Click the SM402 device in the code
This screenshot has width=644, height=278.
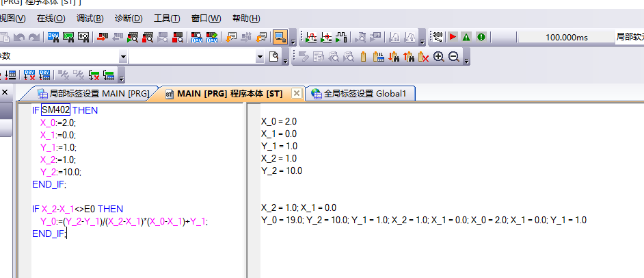coord(56,110)
